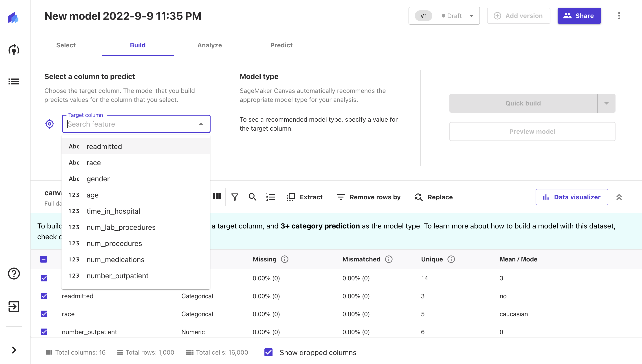Click the log out icon in sidebar
Image resolution: width=642 pixels, height=364 pixels.
(14, 307)
